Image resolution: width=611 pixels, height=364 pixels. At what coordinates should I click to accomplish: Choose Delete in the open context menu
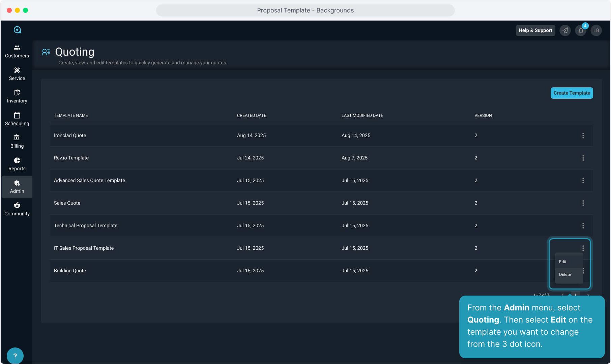coord(569,275)
